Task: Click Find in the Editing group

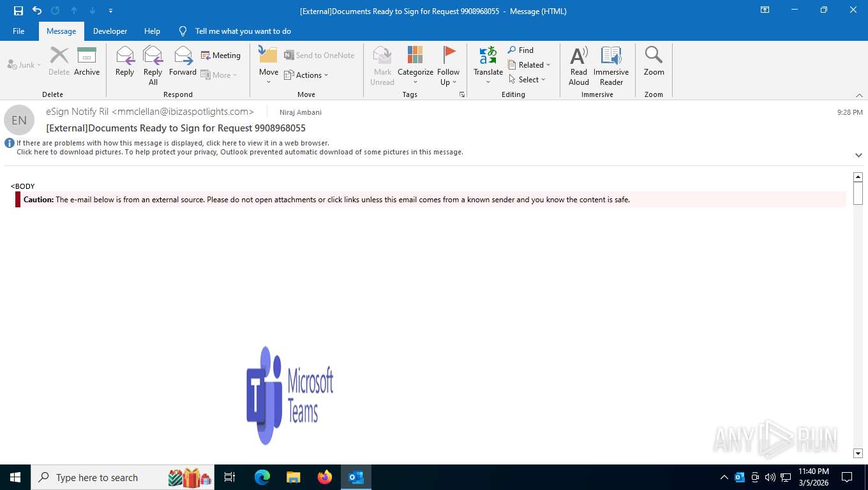Action: [521, 50]
